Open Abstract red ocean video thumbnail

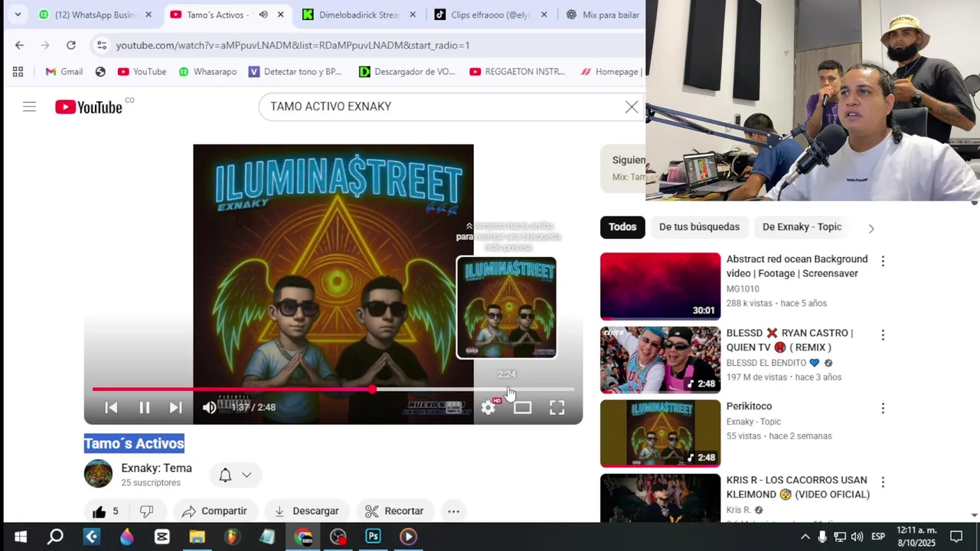point(660,286)
